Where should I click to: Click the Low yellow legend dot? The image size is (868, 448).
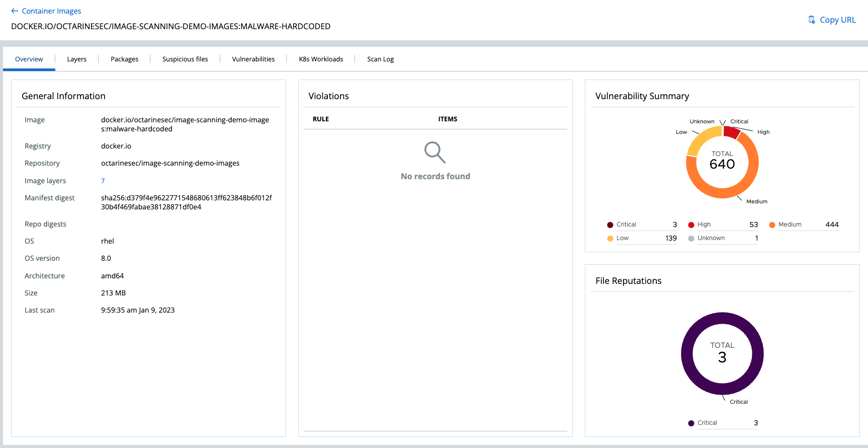point(610,239)
